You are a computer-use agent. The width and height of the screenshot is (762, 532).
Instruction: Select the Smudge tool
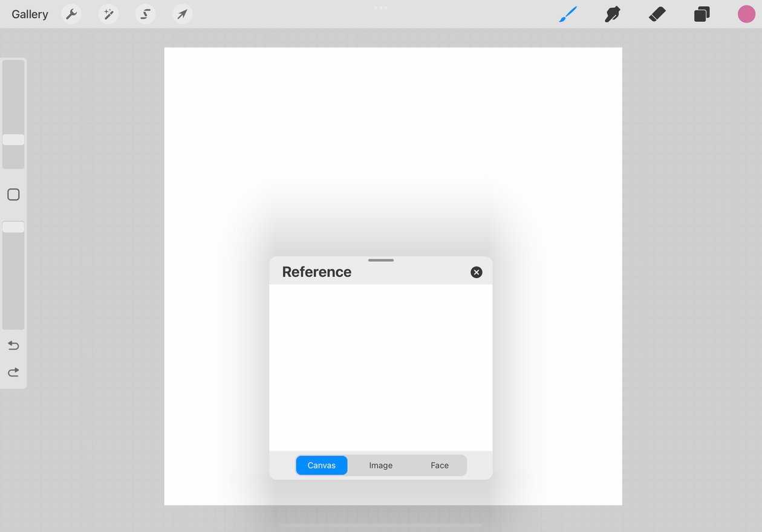click(x=613, y=14)
